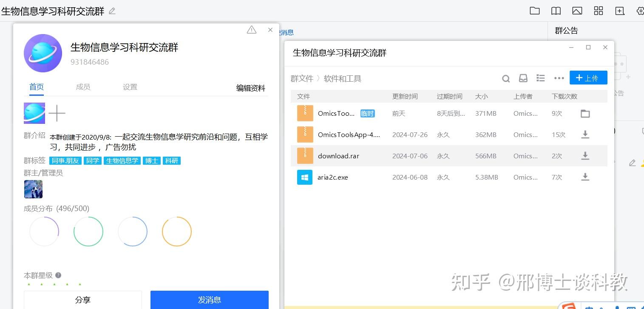Click the warning icon in the group profile card
The image size is (644, 309).
click(x=252, y=29)
